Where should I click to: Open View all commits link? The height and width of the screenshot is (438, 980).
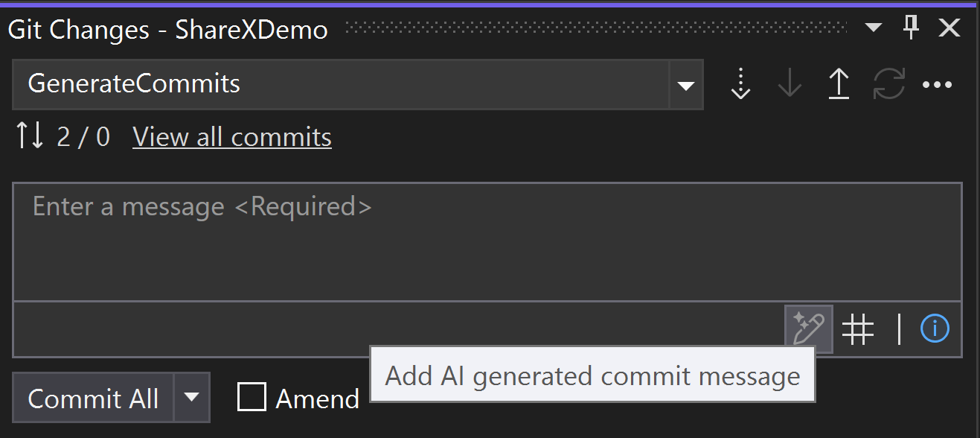(x=231, y=137)
